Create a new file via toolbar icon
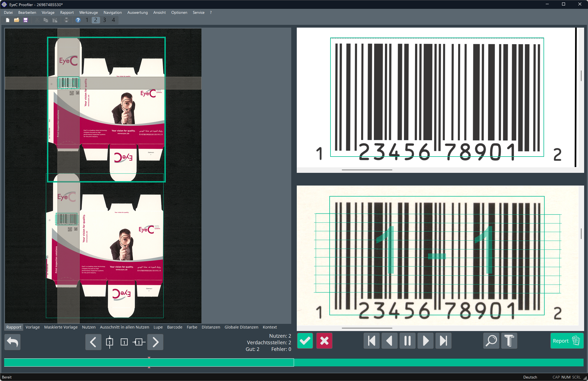Image resolution: width=588 pixels, height=381 pixels. [x=8, y=20]
